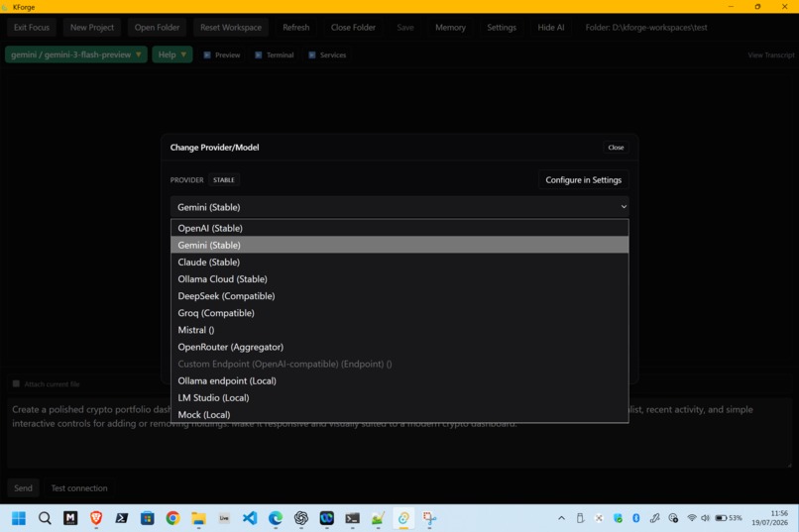Screen dimensions: 799x532
Task: Open Settings from top toolbar
Action: [502, 28]
